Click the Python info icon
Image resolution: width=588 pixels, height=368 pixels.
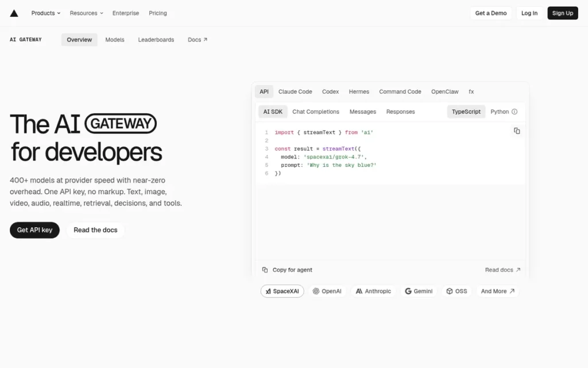tap(514, 112)
